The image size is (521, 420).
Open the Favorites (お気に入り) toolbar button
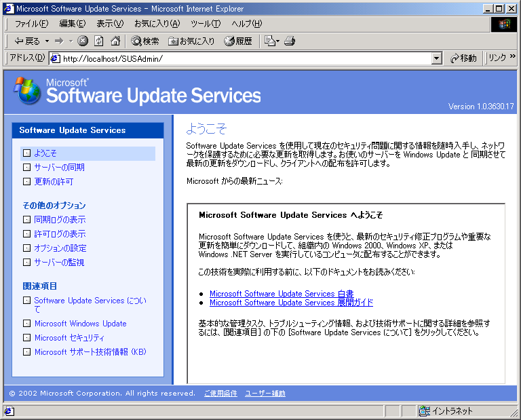[191, 41]
